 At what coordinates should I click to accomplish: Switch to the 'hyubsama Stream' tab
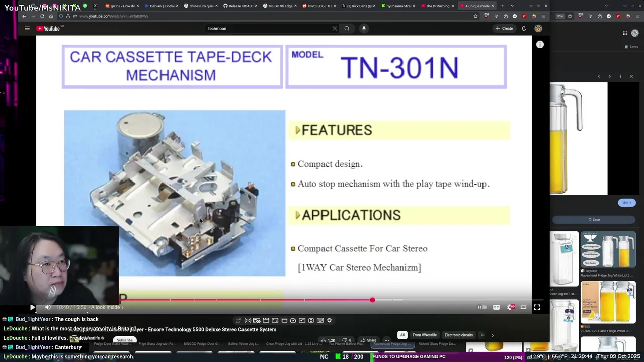[397, 6]
